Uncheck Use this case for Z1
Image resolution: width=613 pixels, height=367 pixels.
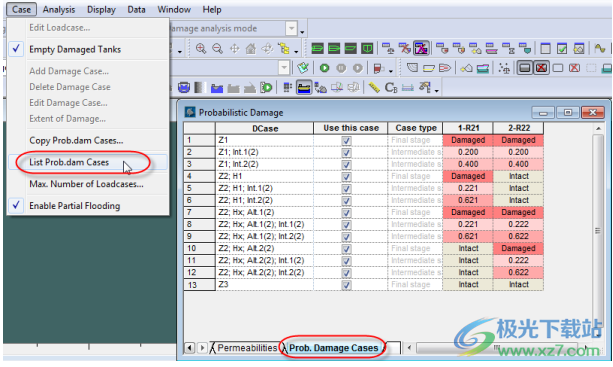click(x=346, y=141)
